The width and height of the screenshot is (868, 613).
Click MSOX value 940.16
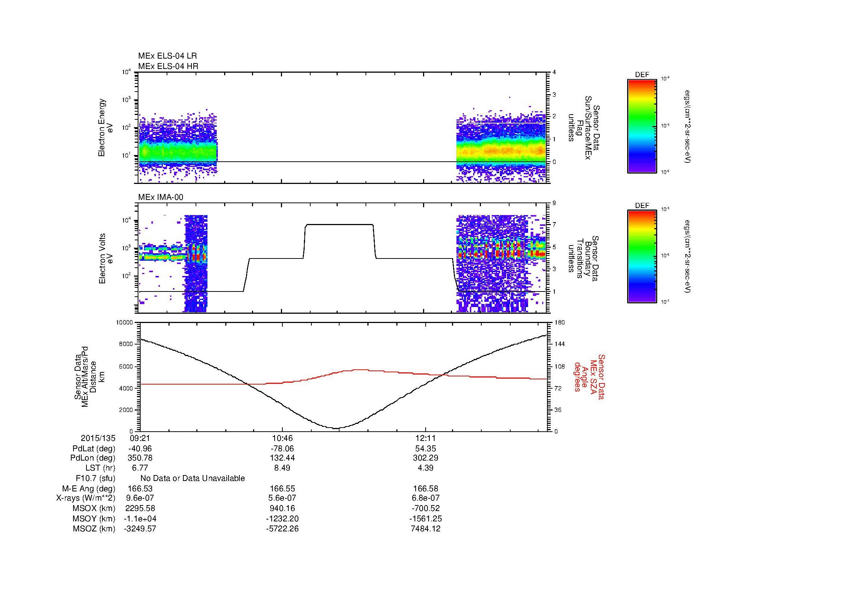(282, 508)
